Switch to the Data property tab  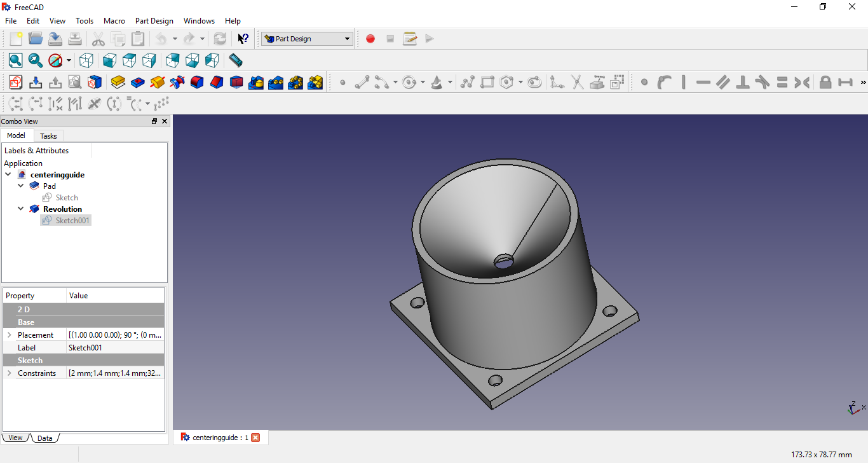pos(44,438)
